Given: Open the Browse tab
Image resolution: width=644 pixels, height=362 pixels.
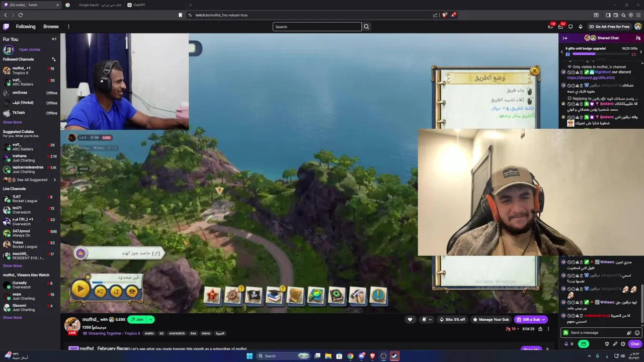Looking at the screenshot, I should click(x=51, y=27).
